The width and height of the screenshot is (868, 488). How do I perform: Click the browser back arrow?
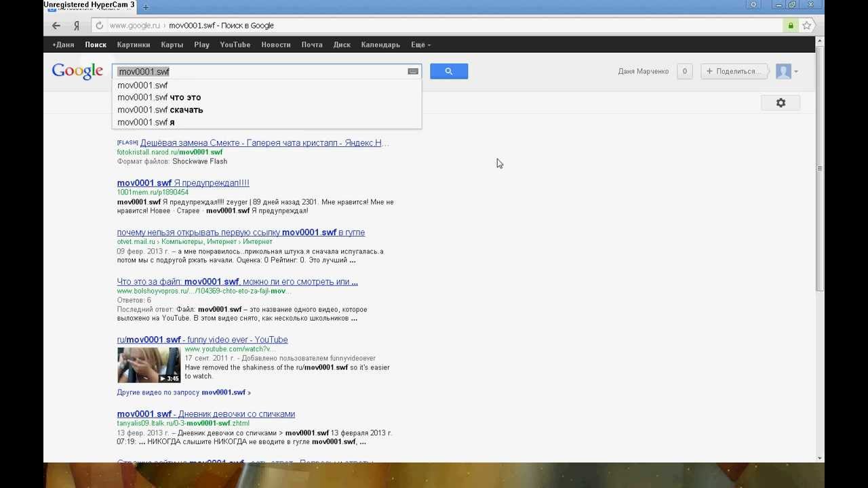(x=56, y=26)
